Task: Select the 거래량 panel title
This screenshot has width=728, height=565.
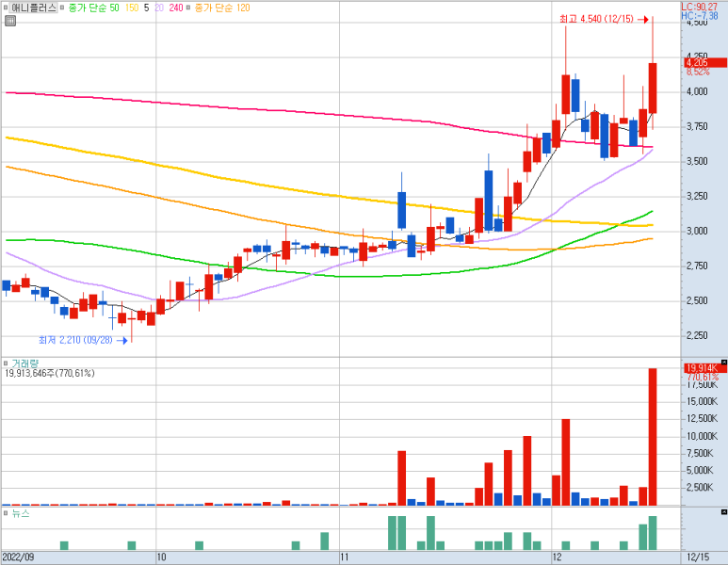Action: (25, 363)
